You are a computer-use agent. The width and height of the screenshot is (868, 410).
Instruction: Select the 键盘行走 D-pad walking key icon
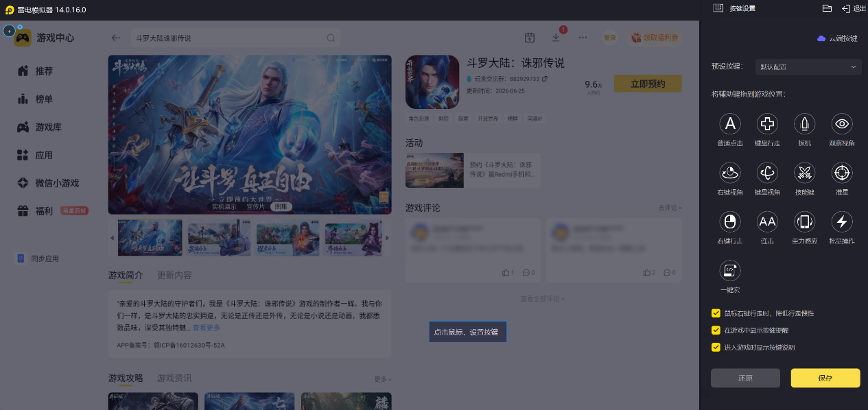click(767, 124)
